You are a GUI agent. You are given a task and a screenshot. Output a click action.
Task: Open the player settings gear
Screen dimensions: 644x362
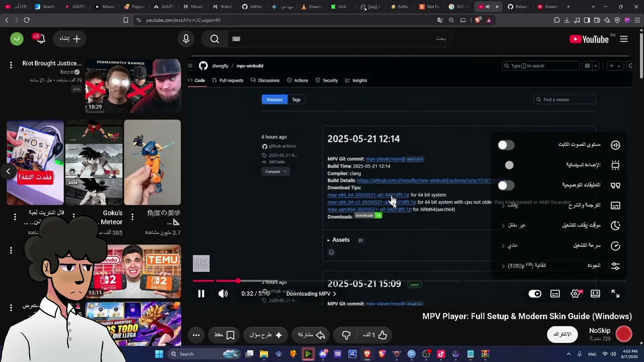575,294
